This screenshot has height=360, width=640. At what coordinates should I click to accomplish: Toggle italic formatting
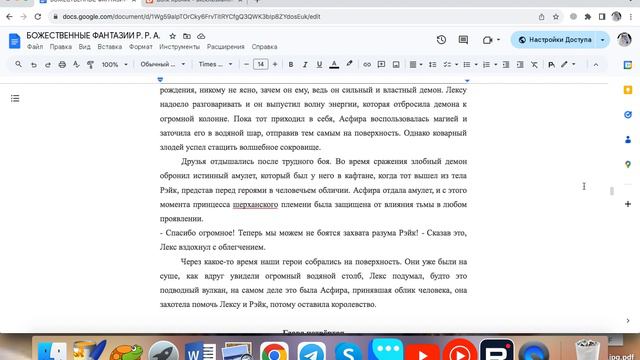[305, 64]
